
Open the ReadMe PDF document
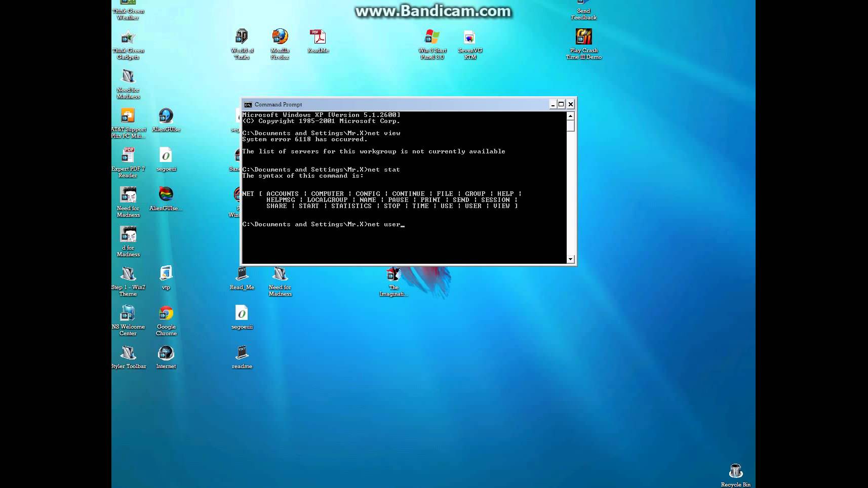[318, 36]
